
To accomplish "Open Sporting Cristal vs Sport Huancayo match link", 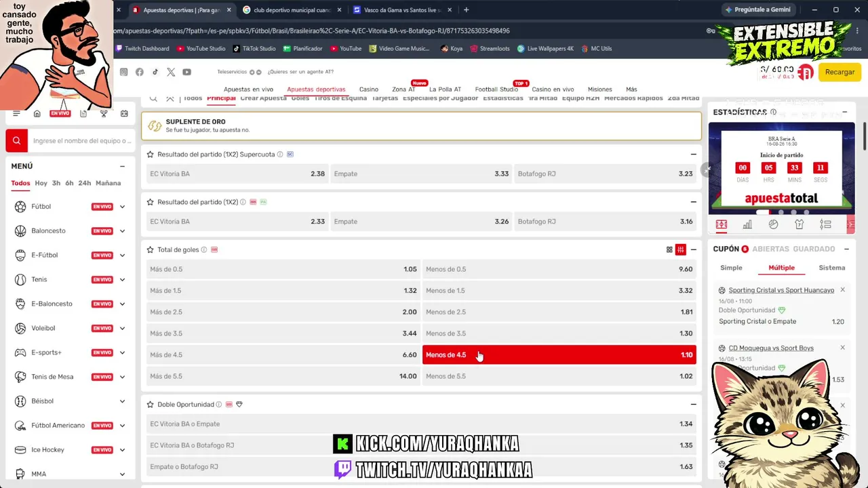I will [781, 290].
